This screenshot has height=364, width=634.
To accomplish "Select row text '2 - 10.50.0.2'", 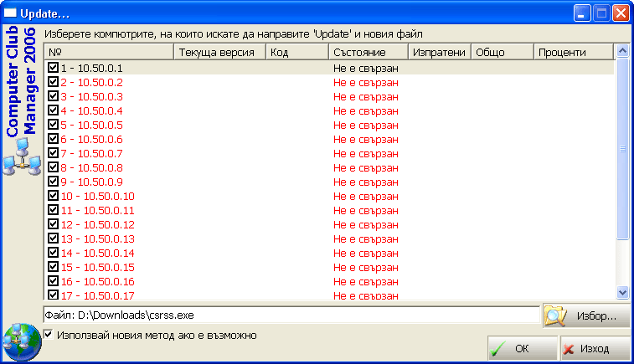I will [x=92, y=82].
